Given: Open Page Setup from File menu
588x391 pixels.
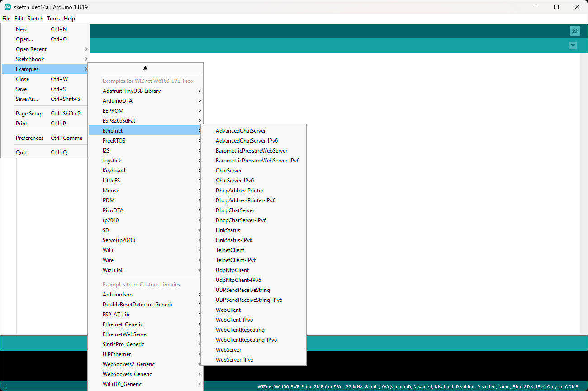Looking at the screenshot, I should (x=45, y=114).
